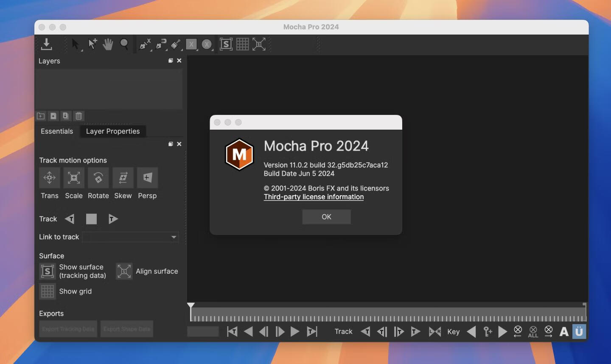Image resolution: width=611 pixels, height=364 pixels.
Task: Select the X-Spline pen tool
Action: 145,44
